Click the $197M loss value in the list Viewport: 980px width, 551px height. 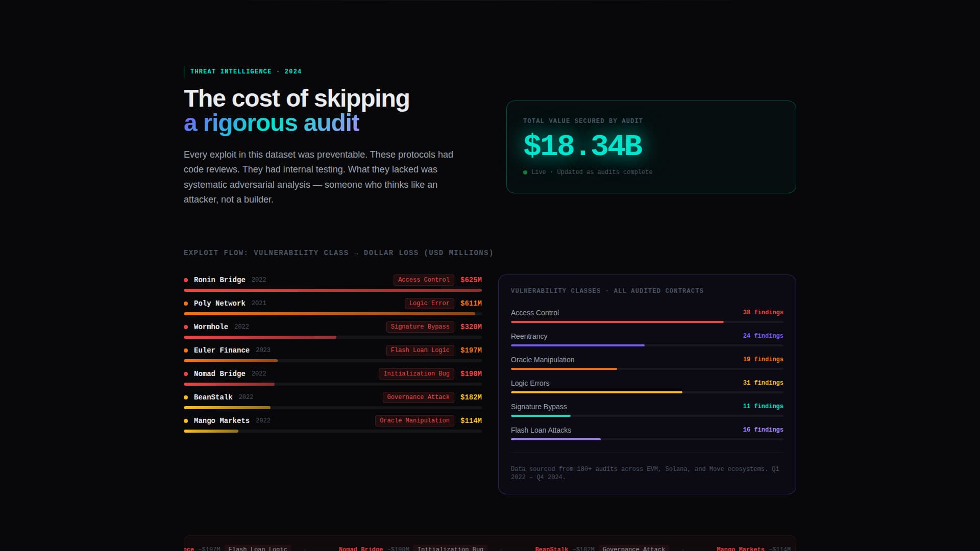(471, 350)
